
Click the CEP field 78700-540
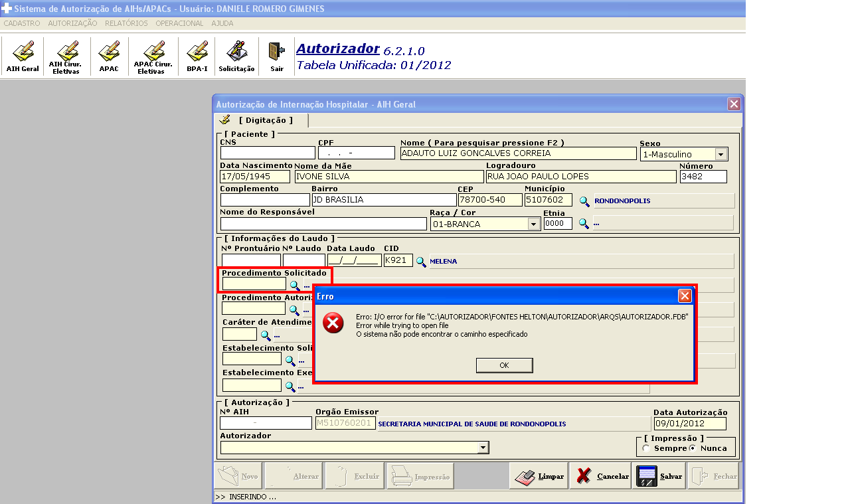(490, 200)
